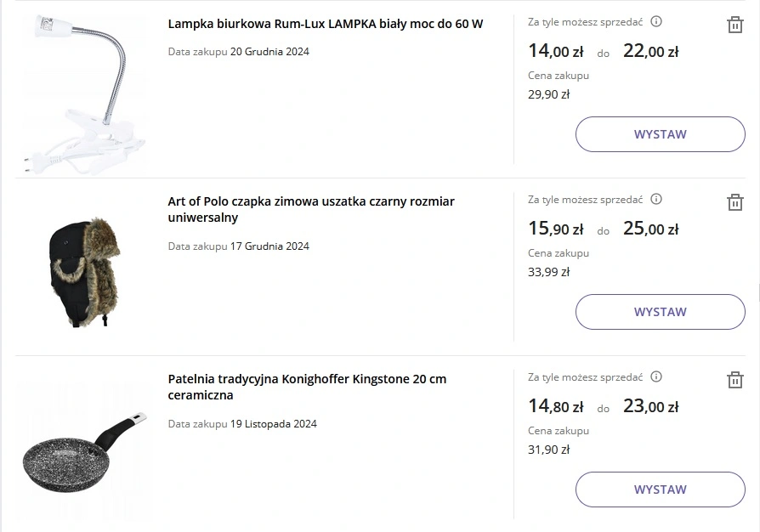View price info icon for frying pan

(x=656, y=377)
